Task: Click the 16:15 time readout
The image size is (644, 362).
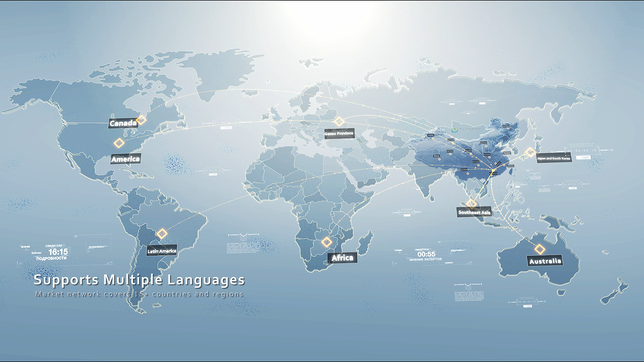Action: click(x=58, y=252)
